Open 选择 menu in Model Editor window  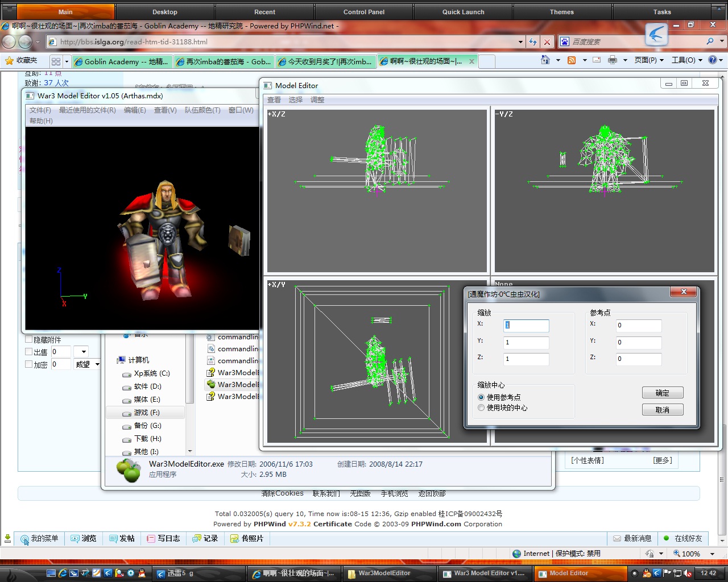(x=296, y=100)
